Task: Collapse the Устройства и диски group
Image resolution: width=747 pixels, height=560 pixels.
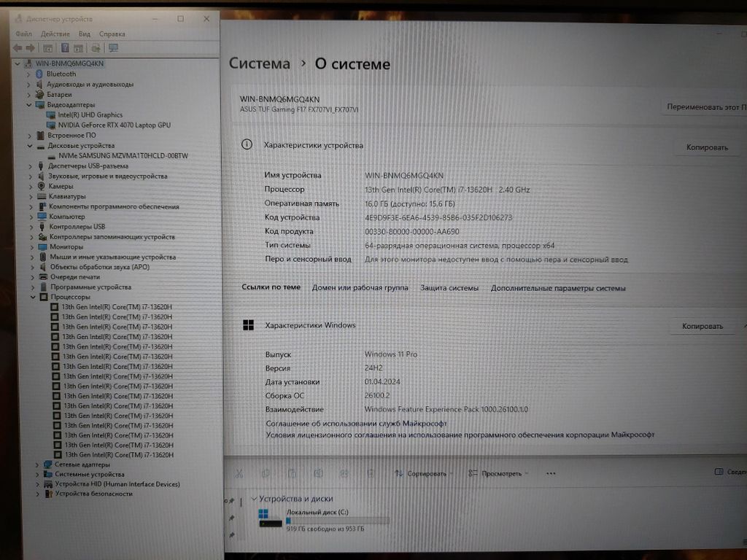Action: pyautogui.click(x=253, y=499)
